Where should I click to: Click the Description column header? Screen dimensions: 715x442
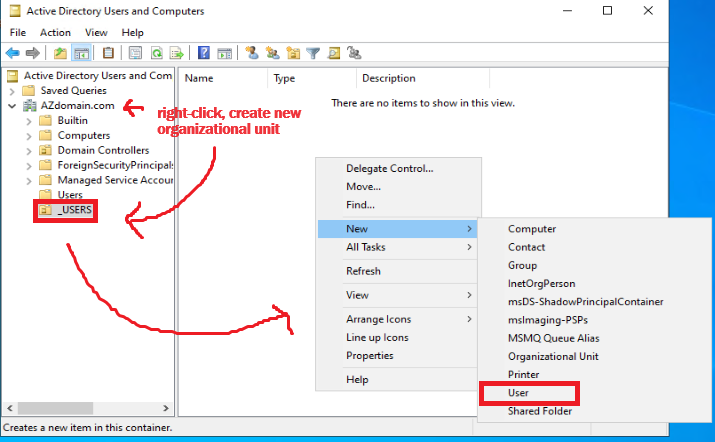click(423, 78)
